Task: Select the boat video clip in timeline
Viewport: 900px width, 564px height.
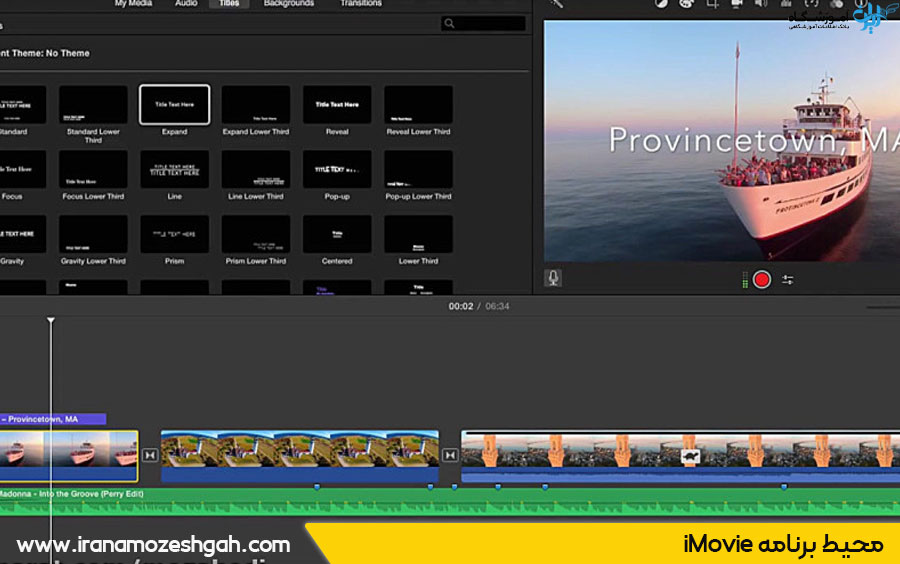Action: tap(69, 456)
